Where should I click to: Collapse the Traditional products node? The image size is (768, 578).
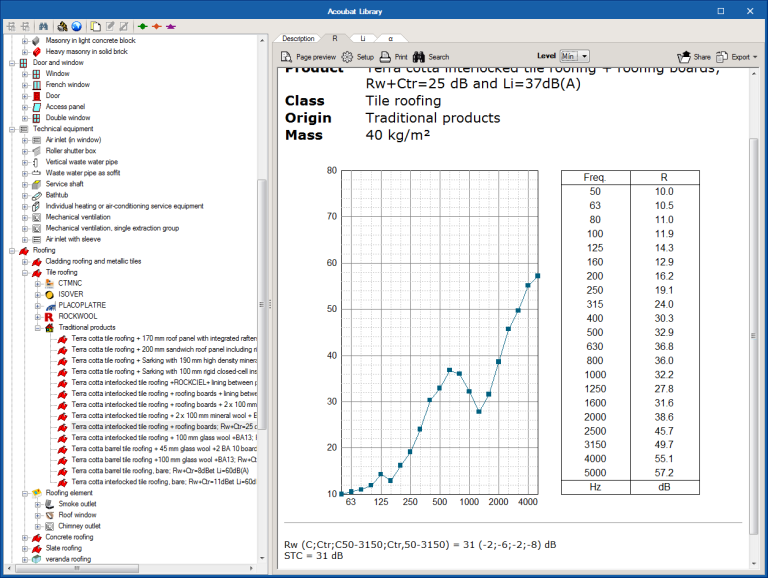coord(37,327)
